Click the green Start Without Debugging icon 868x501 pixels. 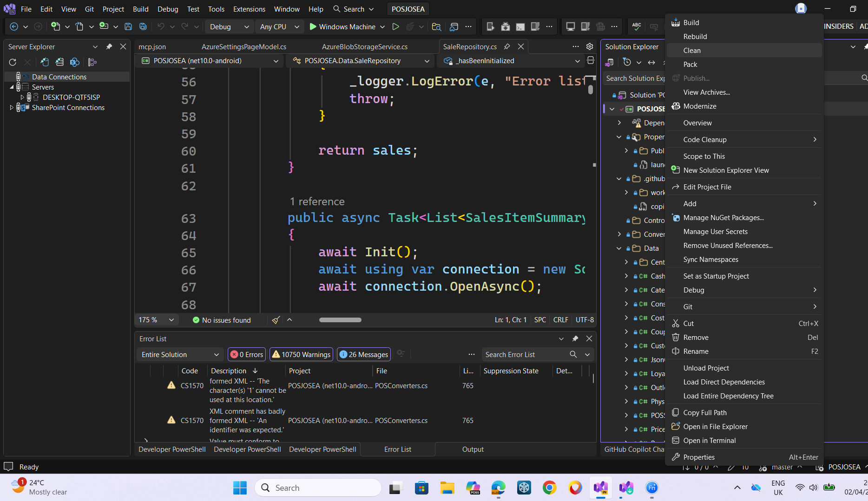[395, 26]
